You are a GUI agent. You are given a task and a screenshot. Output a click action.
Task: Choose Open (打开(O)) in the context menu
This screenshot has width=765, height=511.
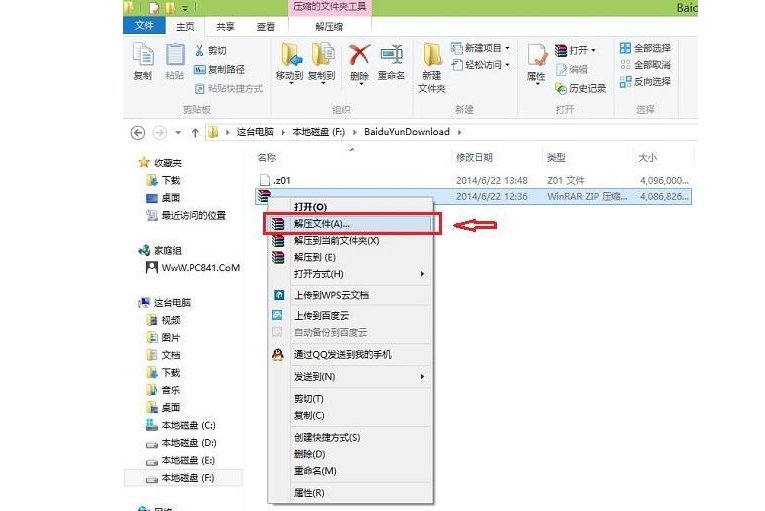click(x=349, y=207)
